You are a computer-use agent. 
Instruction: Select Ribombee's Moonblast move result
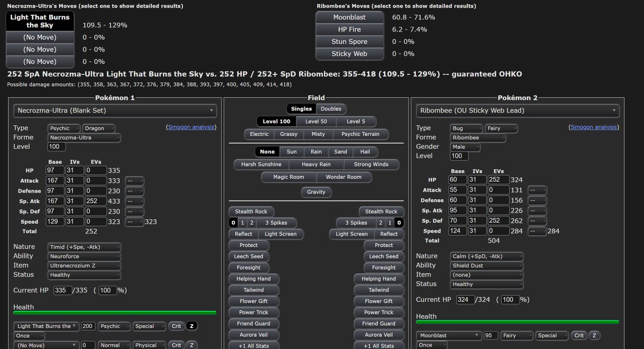pyautogui.click(x=349, y=17)
